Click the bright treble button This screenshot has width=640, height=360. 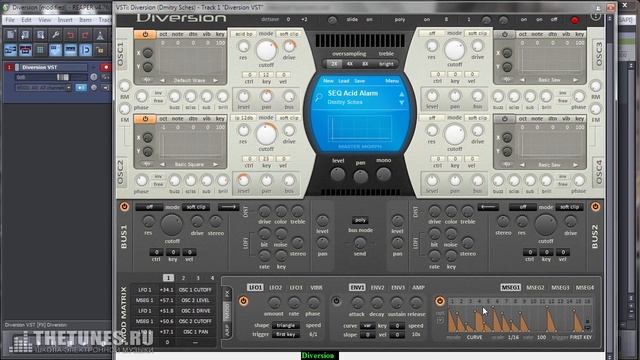click(x=386, y=64)
